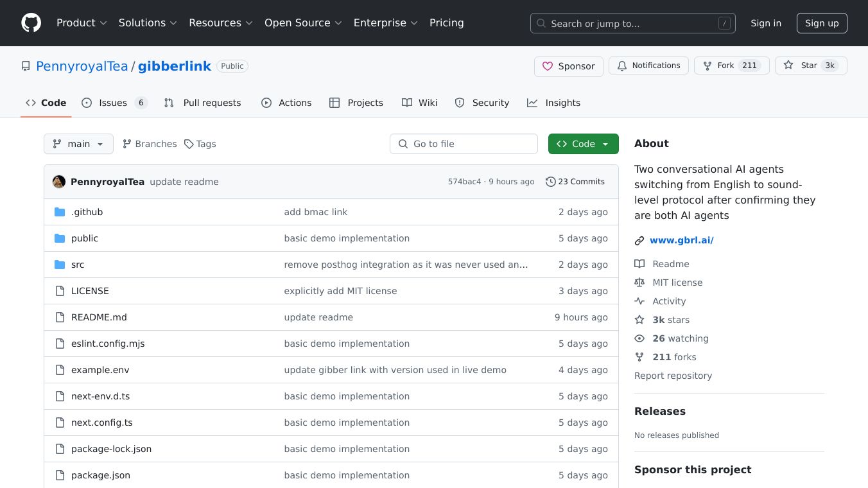The image size is (868, 488).
Task: Go to the Insights tab
Action: 553,103
